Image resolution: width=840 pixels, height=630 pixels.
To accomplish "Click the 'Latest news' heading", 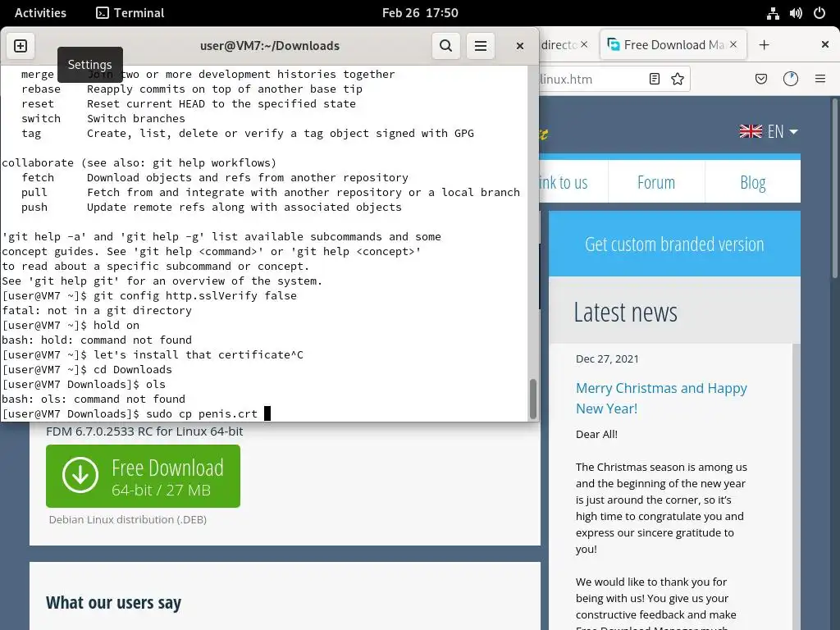I will [x=625, y=313].
